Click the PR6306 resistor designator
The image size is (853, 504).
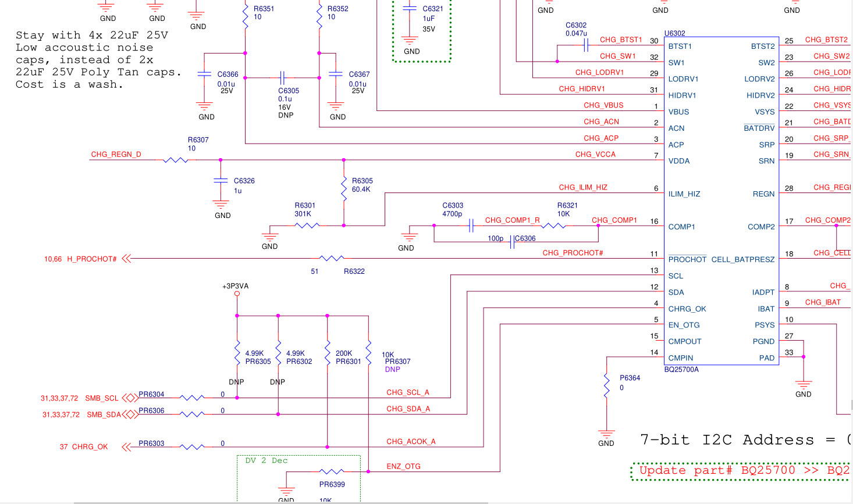coord(151,411)
